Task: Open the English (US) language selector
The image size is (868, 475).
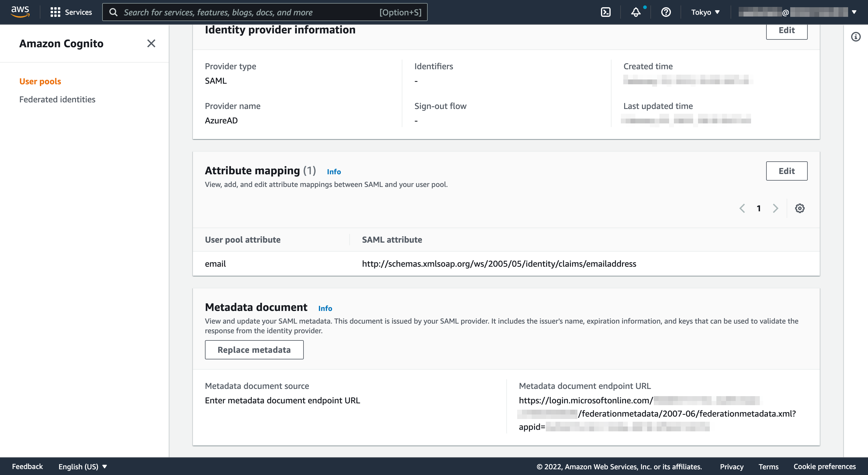Action: coord(82,466)
